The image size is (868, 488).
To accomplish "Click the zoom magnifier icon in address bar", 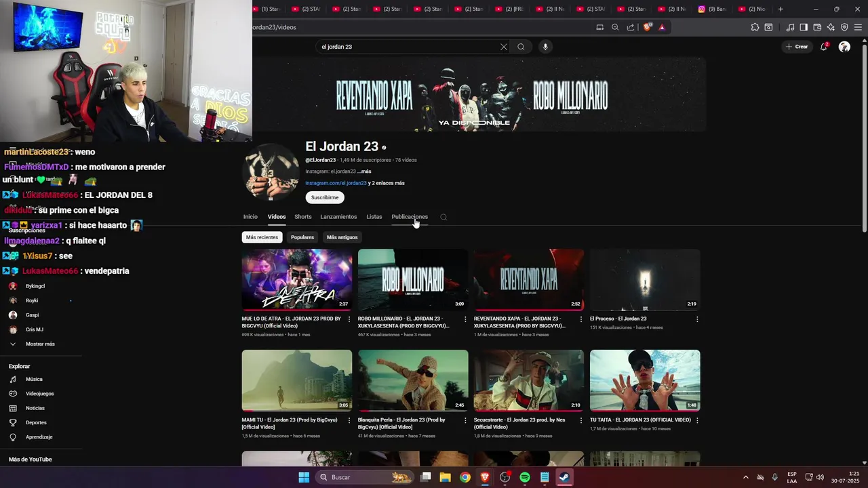I will [x=615, y=27].
